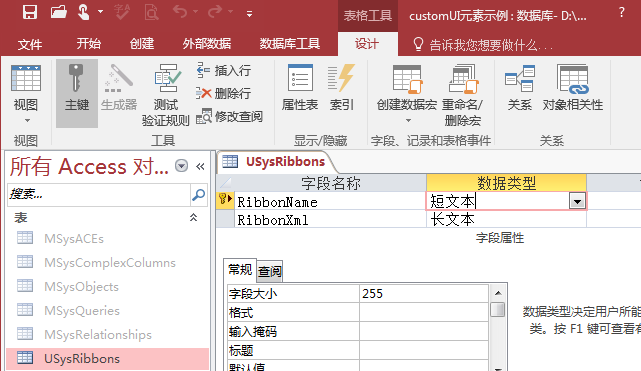Screen dimensions: 641x371
Task: Select the MSysObjects table
Action: 81,286
